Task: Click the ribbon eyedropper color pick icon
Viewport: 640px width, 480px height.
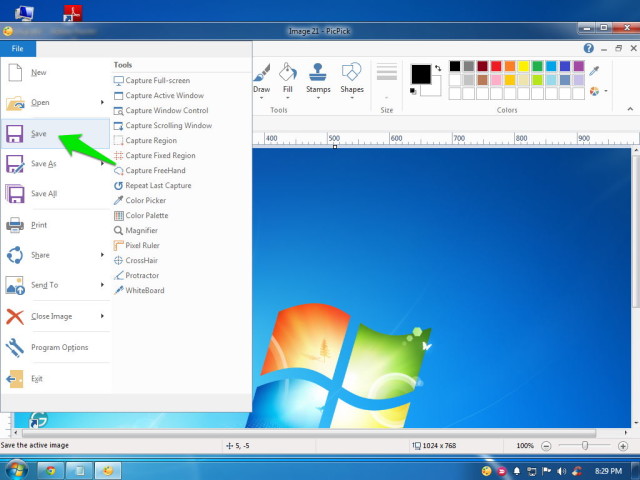Action: [594, 71]
